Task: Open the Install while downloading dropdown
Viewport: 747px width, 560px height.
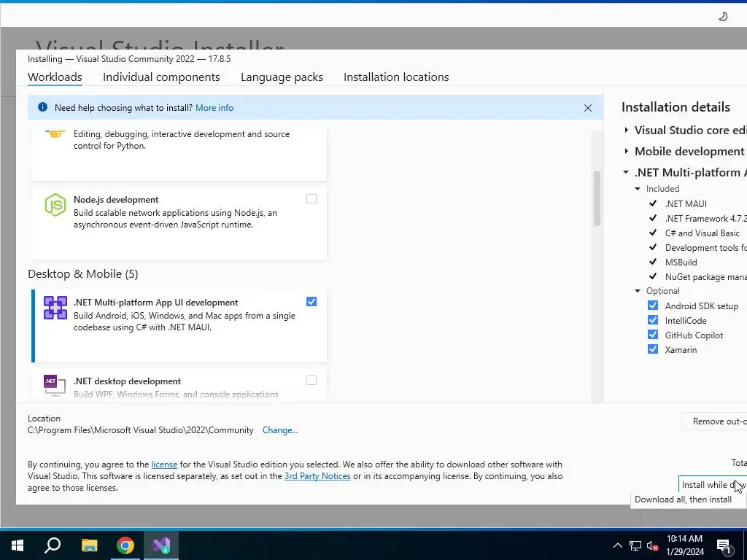Action: pos(713,485)
